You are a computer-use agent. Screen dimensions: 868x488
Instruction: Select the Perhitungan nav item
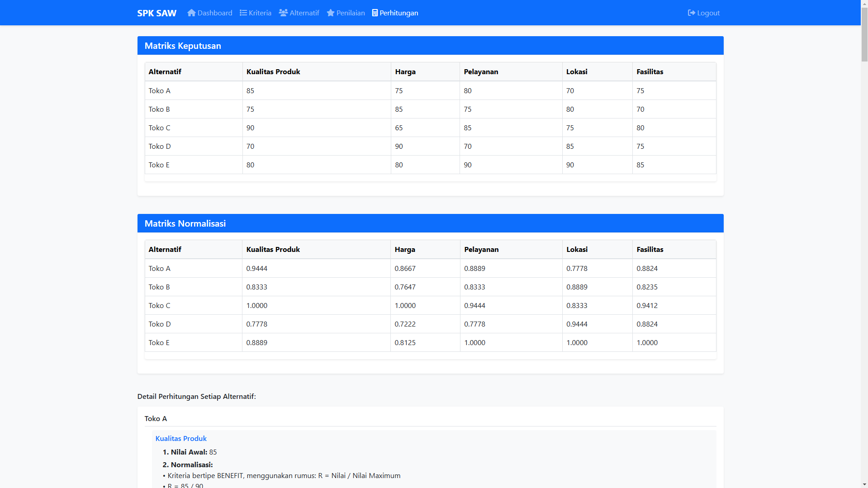coord(395,13)
